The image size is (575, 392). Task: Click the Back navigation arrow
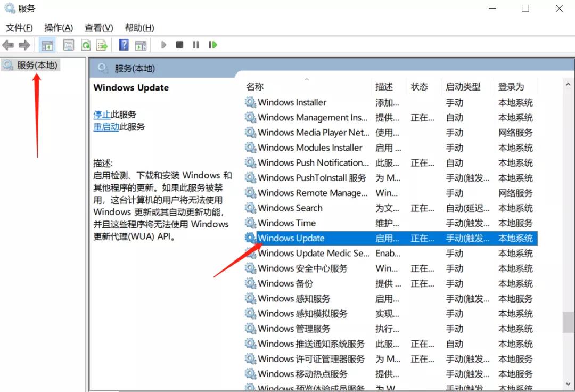click(7, 45)
